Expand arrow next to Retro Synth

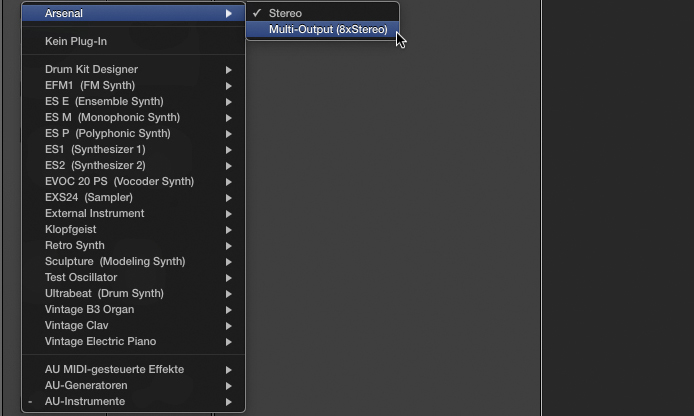[229, 246]
